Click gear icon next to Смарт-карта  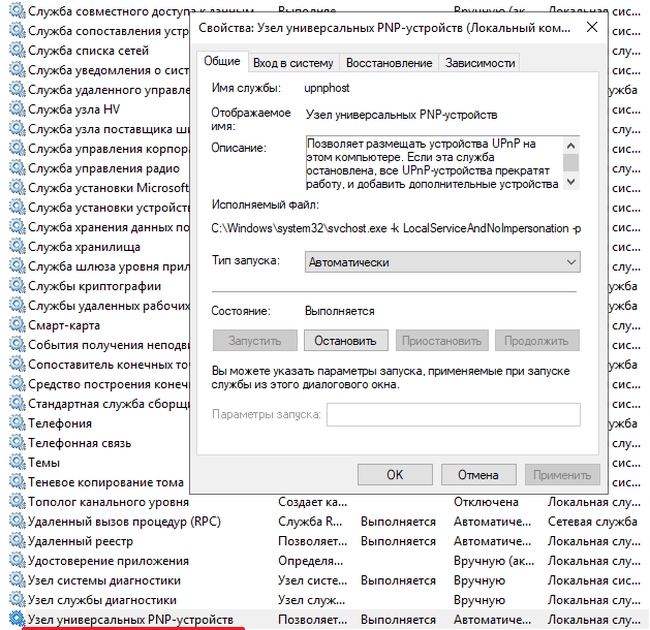click(16, 325)
